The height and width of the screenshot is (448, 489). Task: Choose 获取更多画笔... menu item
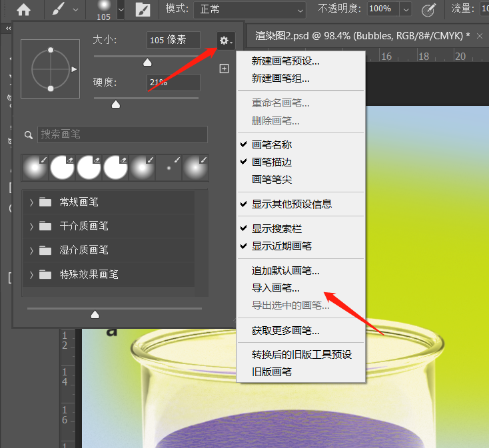(x=301, y=331)
